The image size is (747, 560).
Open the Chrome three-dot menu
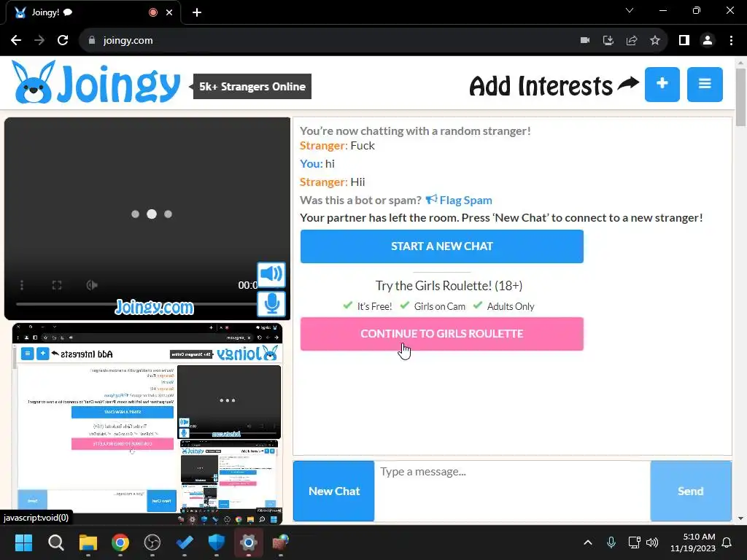[731, 41]
